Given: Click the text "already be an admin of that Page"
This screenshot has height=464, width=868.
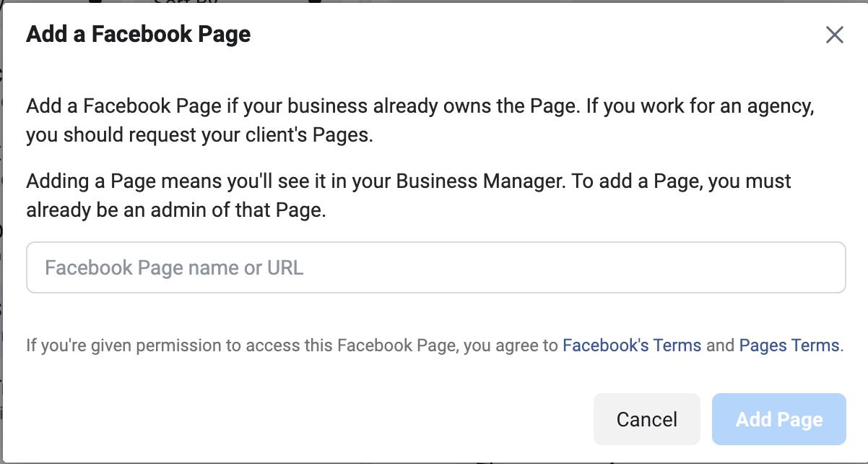Looking at the screenshot, I should click(x=175, y=212).
